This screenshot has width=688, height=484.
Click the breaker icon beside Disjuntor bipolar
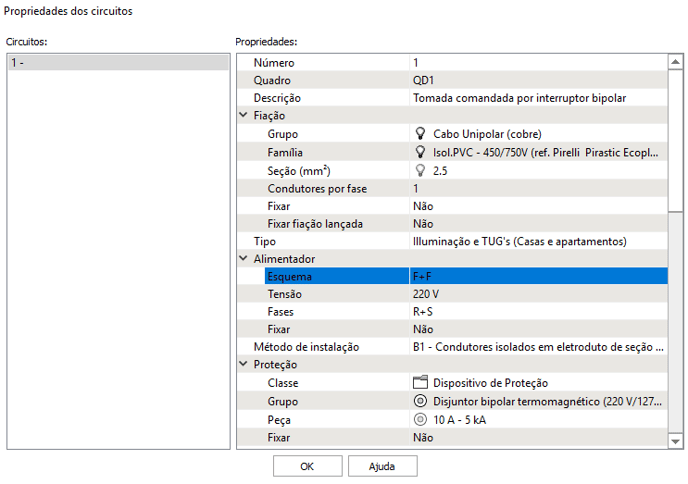click(x=420, y=401)
